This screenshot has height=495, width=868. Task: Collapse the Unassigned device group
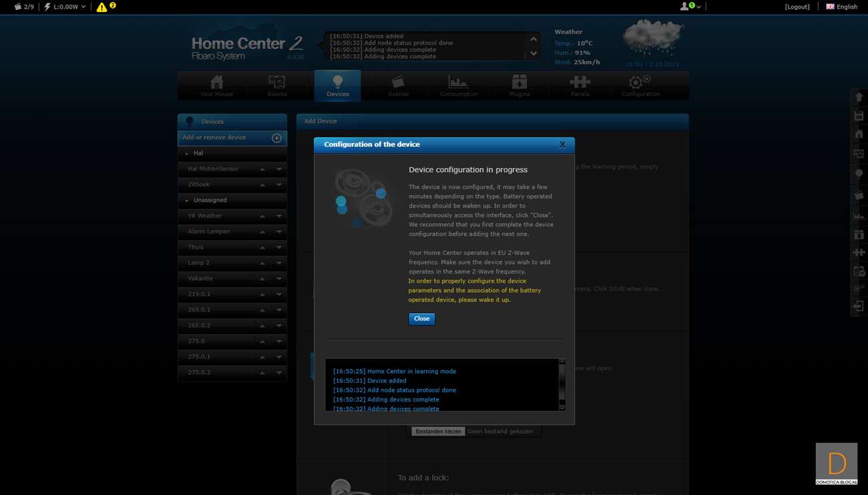coord(187,200)
